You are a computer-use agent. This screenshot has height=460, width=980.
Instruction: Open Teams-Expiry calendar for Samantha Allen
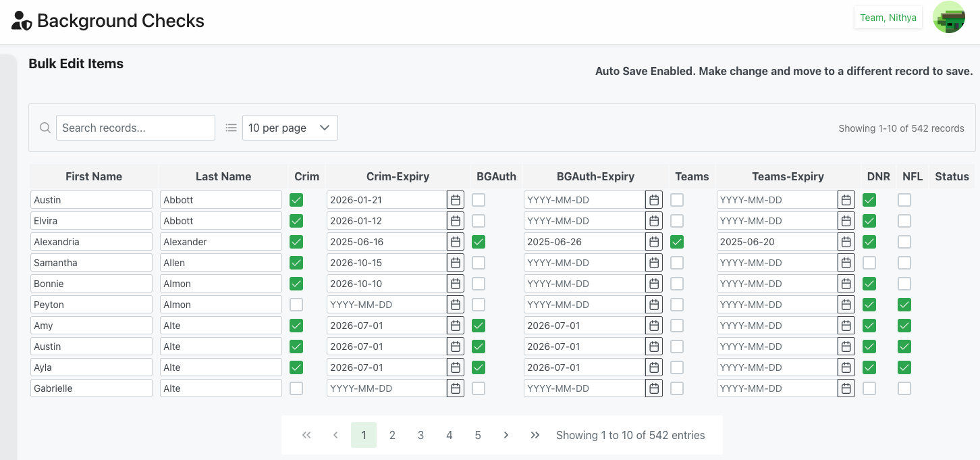(846, 263)
